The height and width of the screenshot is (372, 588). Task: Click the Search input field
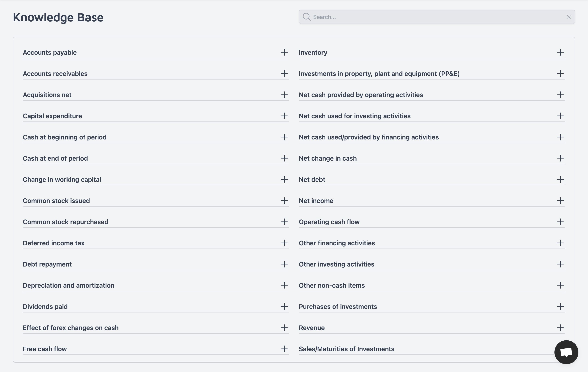point(437,17)
